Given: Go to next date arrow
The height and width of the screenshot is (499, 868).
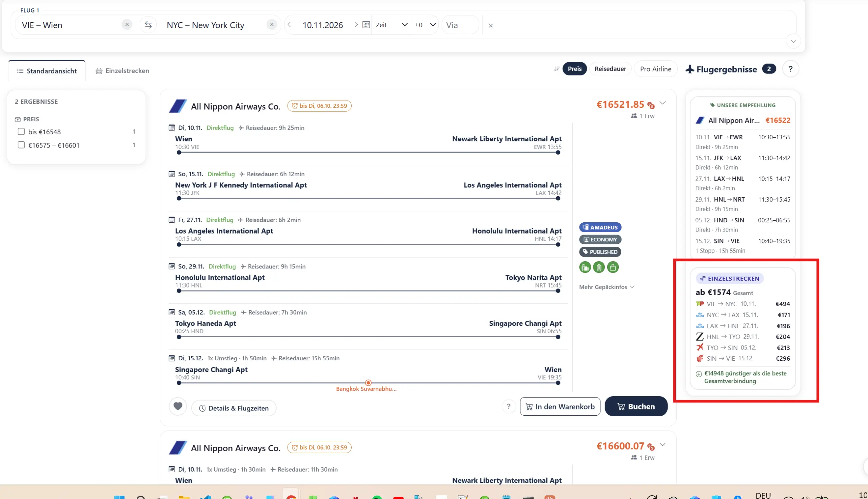Looking at the screenshot, I should click(356, 25).
